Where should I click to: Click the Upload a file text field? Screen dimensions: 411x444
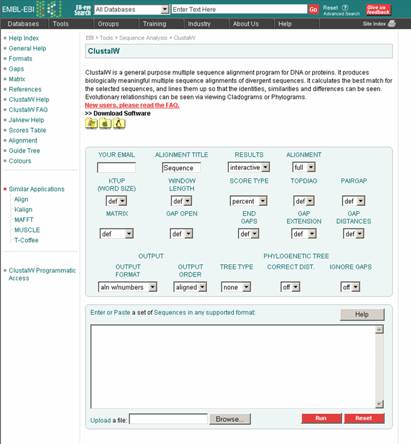click(168, 419)
